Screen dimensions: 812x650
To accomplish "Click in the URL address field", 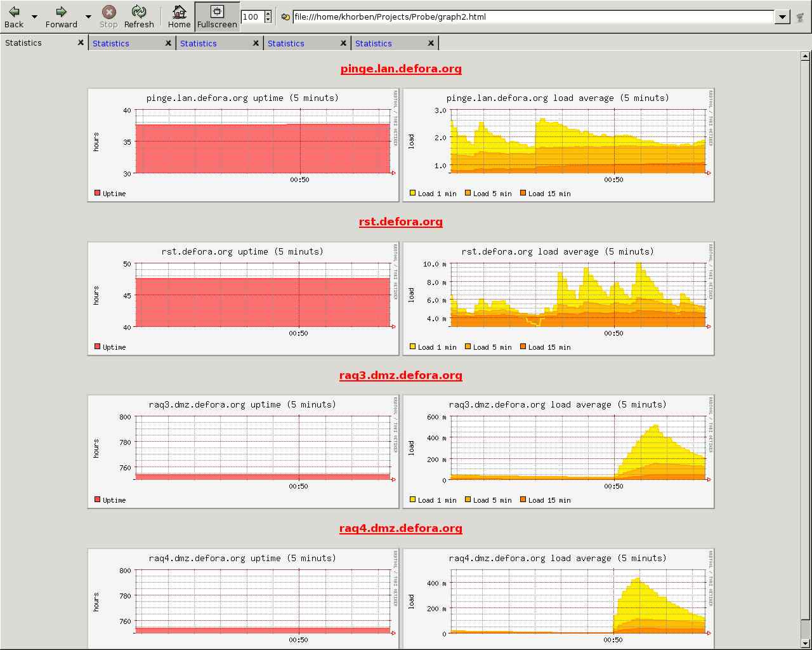I will [533, 17].
